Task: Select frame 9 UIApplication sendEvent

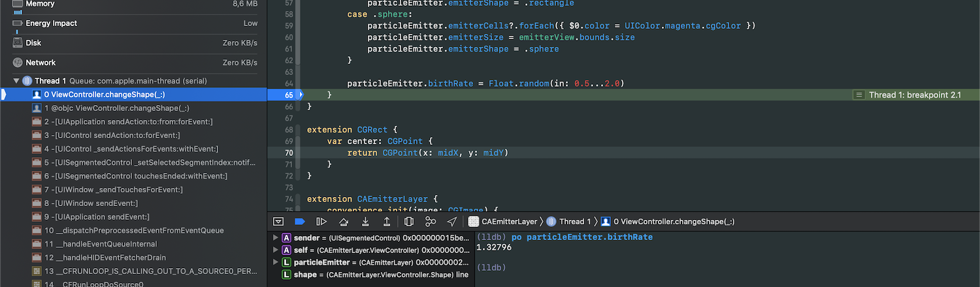Action: pyautogui.click(x=133, y=217)
